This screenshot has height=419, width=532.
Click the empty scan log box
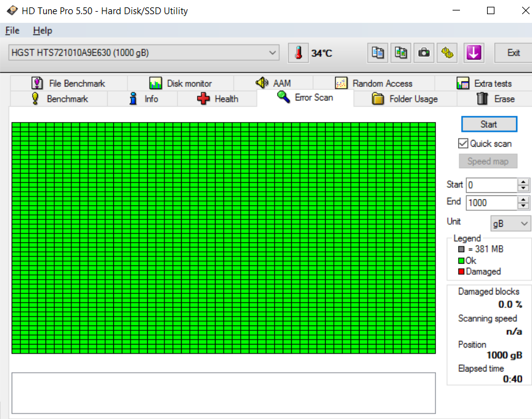point(224,393)
